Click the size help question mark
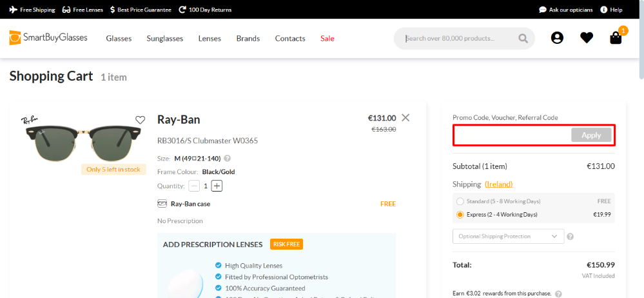644x298 pixels. coord(228,158)
